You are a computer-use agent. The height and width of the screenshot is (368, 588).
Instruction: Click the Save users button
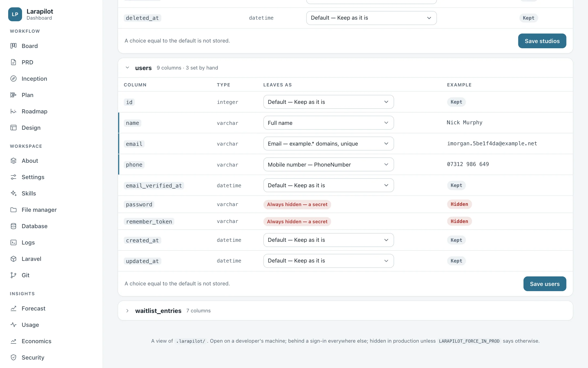pos(545,284)
